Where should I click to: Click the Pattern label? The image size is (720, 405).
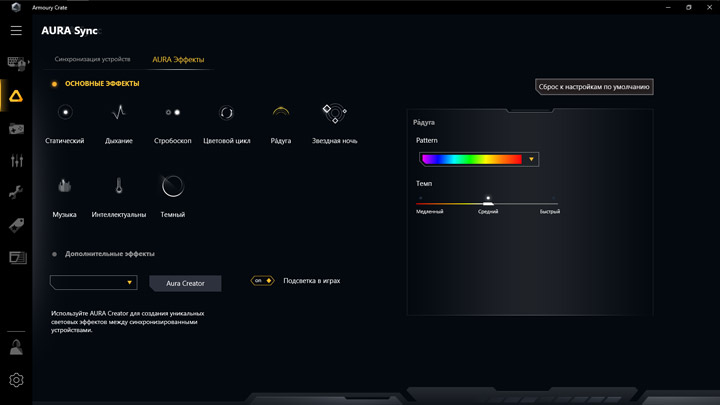coord(427,141)
